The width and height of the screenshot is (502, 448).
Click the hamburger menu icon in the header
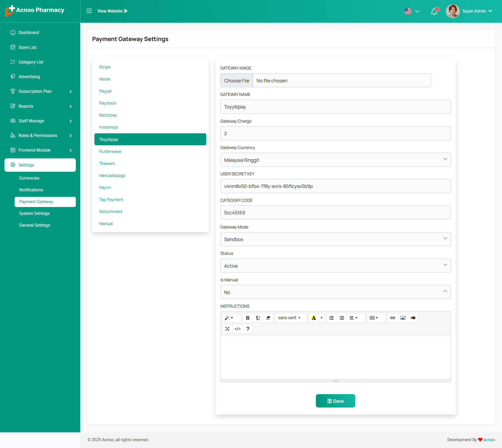coord(89,11)
